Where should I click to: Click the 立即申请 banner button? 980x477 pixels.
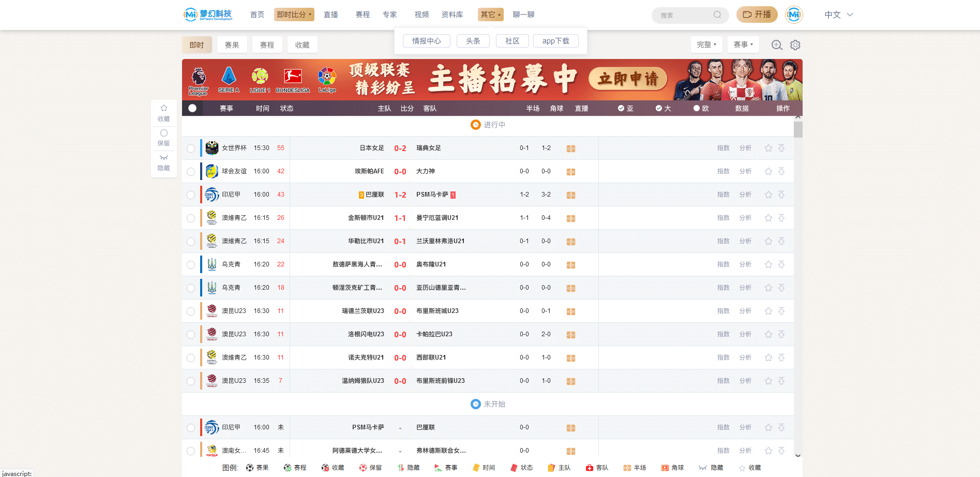coord(628,79)
